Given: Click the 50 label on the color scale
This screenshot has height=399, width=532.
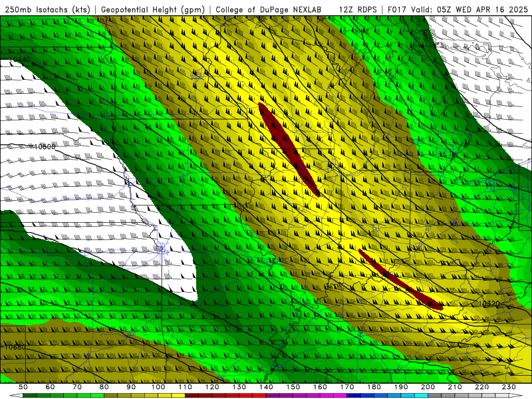Looking at the screenshot, I should click(x=23, y=387).
